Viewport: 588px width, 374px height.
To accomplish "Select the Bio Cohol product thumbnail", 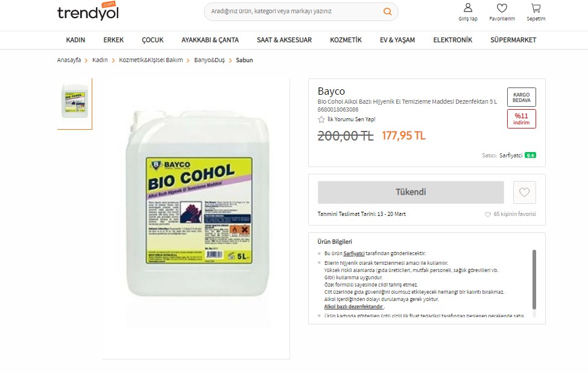I will pos(75,101).
